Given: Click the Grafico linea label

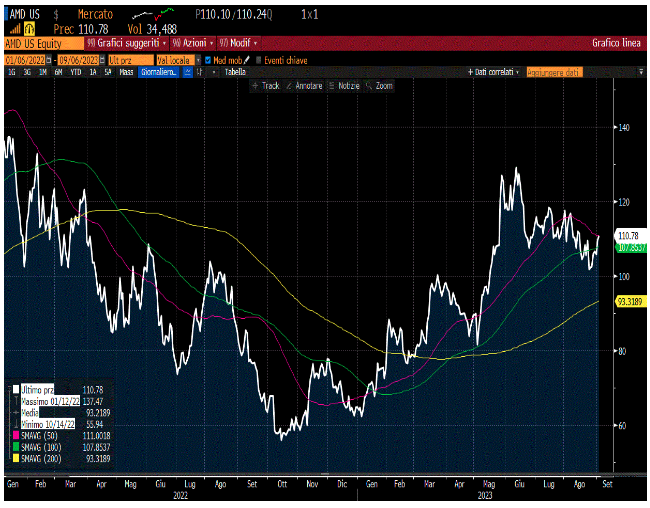Looking at the screenshot, I should [x=616, y=43].
